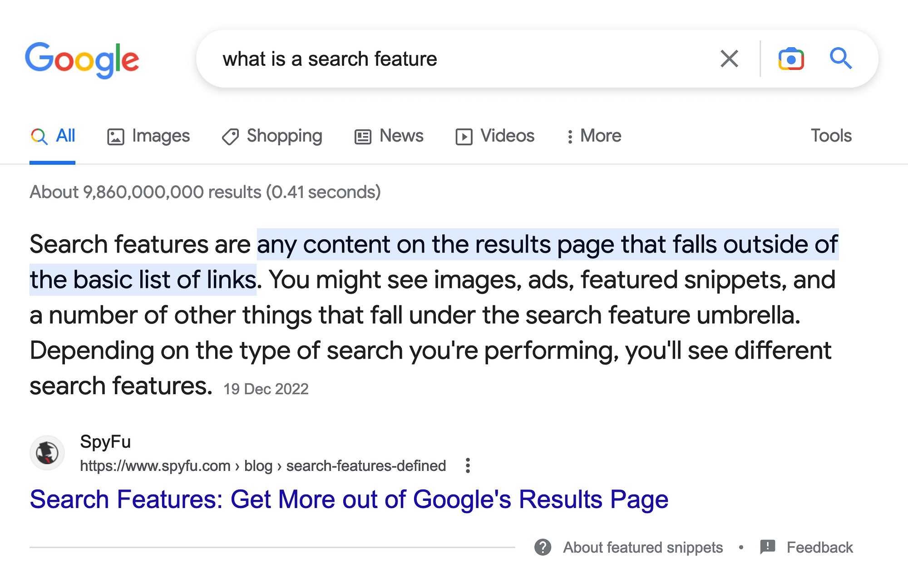Click the SpyFu site favicon
908x588 pixels.
point(47,453)
